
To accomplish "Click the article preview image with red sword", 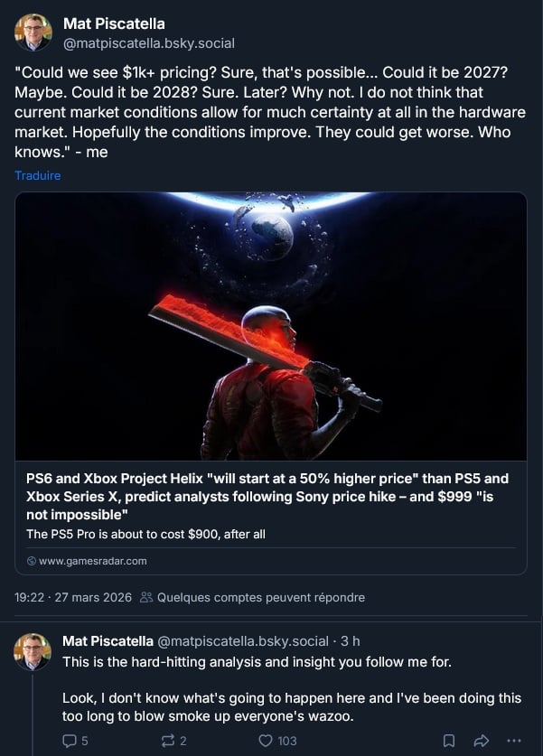I will [270, 326].
